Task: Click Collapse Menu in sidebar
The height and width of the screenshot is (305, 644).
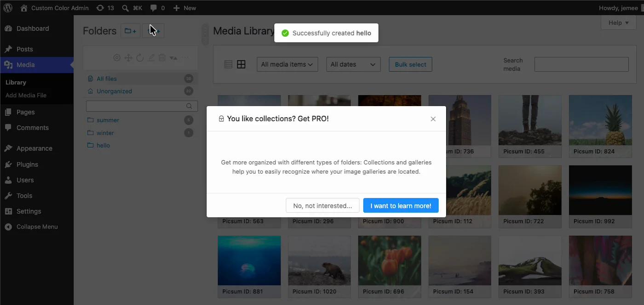Action: point(37,227)
